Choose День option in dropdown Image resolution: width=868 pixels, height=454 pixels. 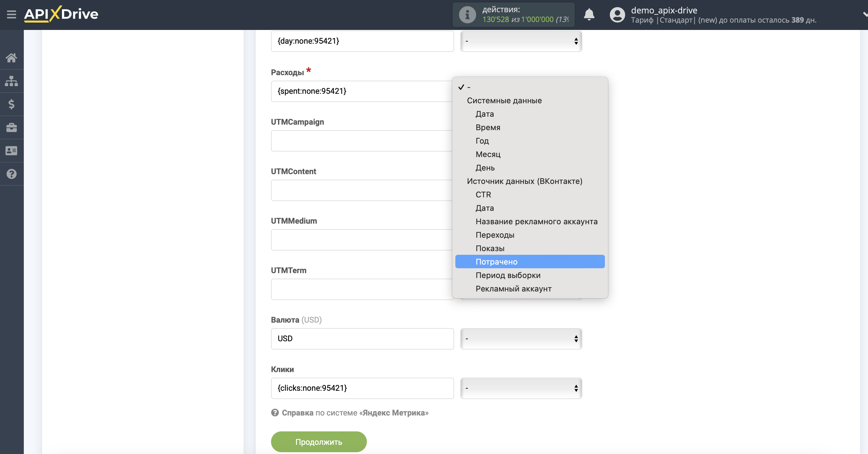coord(530,168)
